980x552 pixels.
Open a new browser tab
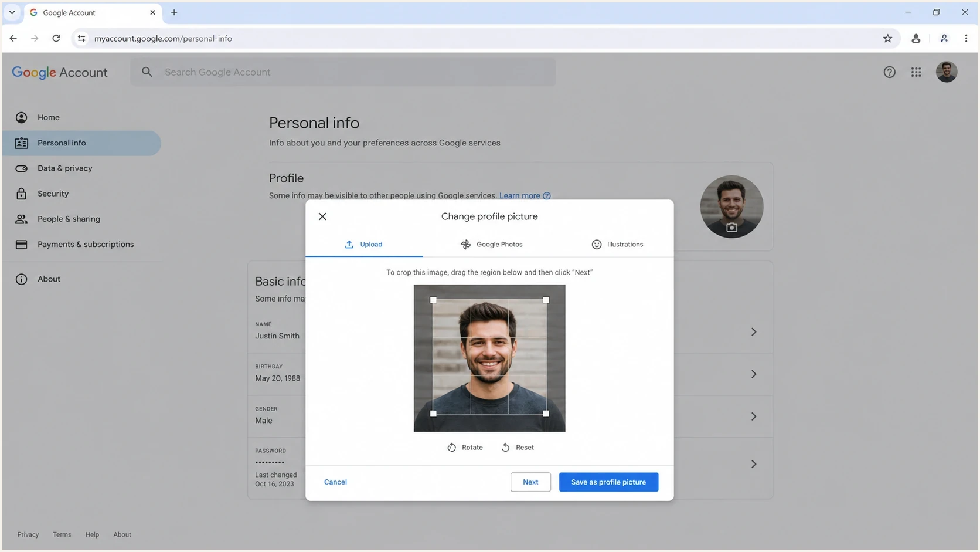(174, 12)
